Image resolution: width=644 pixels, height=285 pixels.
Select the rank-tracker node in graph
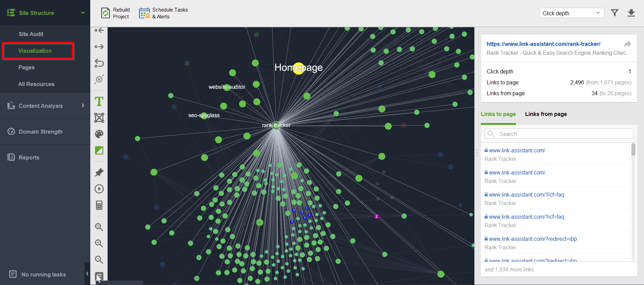coord(277,125)
